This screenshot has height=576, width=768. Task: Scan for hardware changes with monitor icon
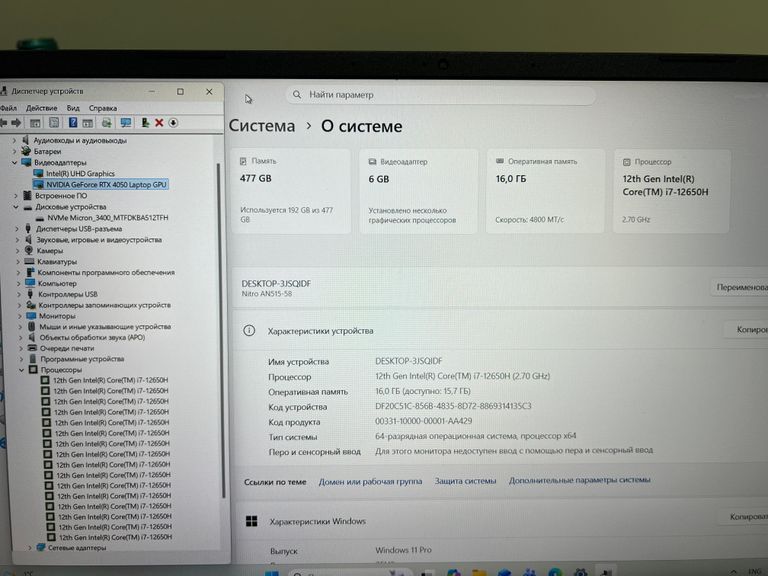coord(126,122)
